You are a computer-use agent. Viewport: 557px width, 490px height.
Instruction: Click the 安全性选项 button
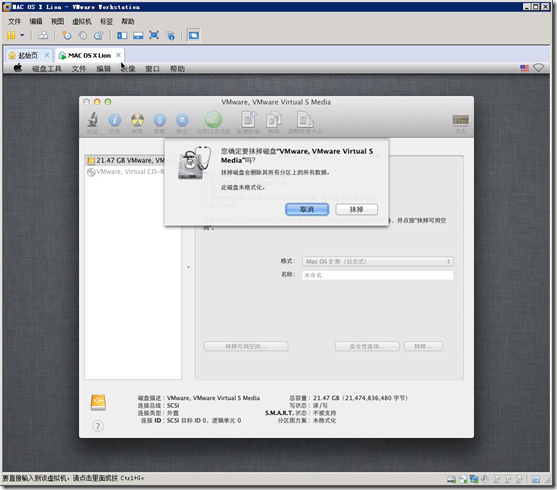(367, 346)
